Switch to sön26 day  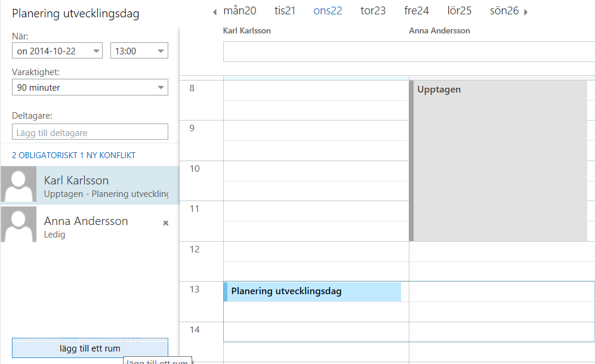click(504, 11)
